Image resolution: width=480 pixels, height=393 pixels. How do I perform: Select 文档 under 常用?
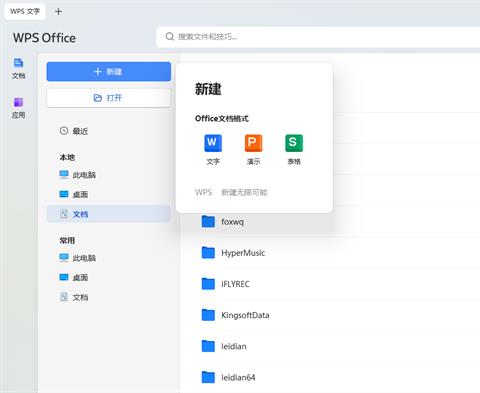(109, 297)
